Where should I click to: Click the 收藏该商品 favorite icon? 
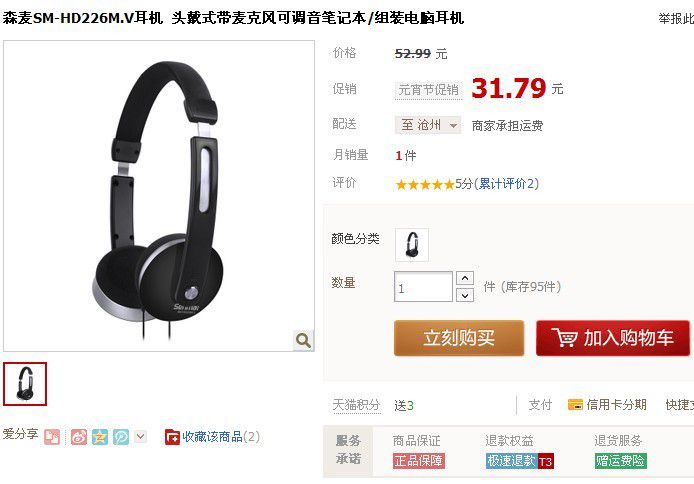click(x=172, y=437)
